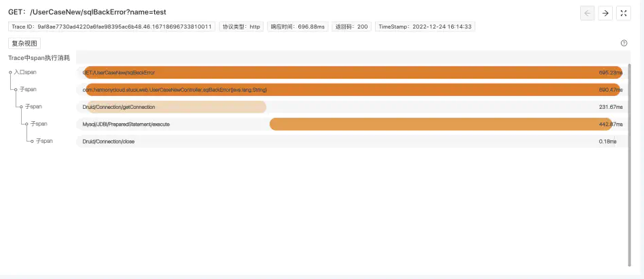The width and height of the screenshot is (644, 279).
Task: Click the TimeStamp 2022-12-24 tag
Action: tap(425, 27)
